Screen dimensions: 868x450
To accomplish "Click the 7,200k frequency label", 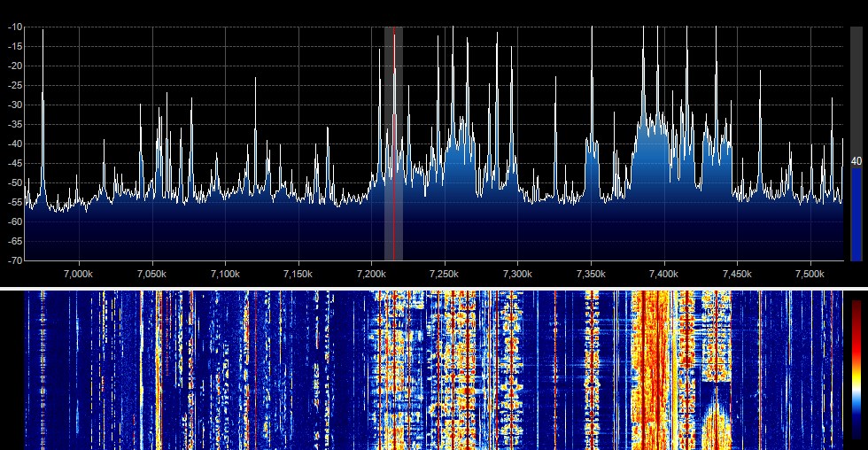I will pos(371,274).
